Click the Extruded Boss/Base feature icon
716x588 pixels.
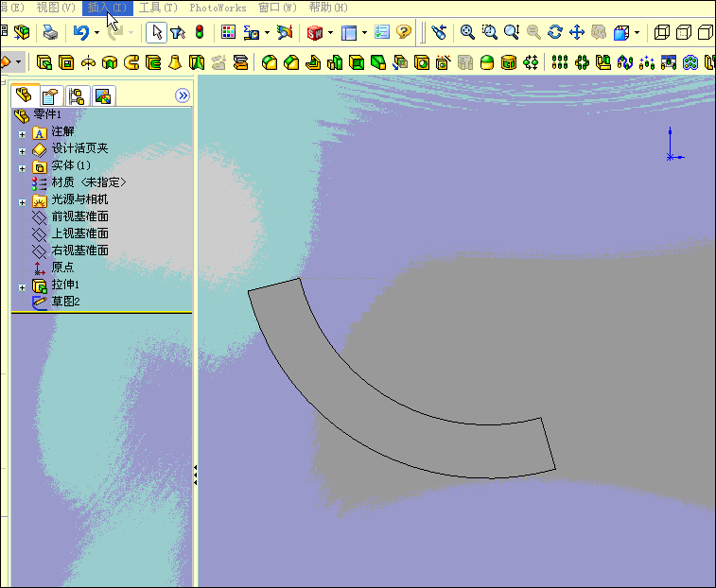click(44, 62)
